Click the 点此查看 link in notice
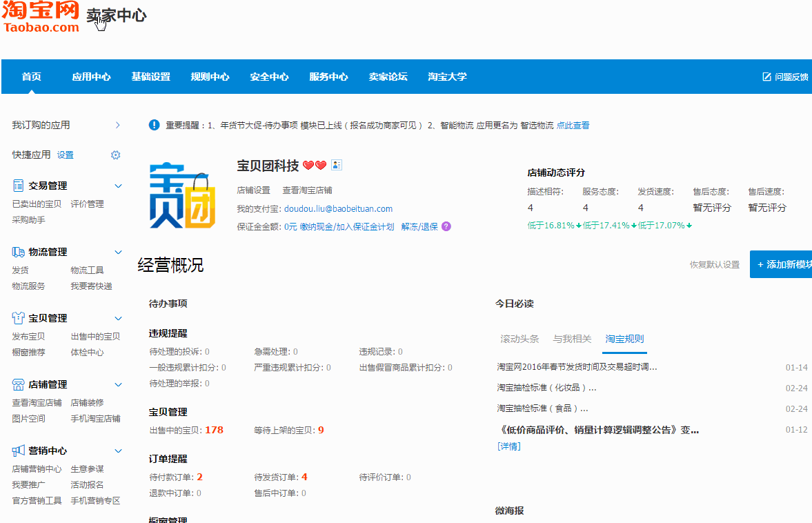Viewport: 812px width, 523px height. tap(573, 126)
